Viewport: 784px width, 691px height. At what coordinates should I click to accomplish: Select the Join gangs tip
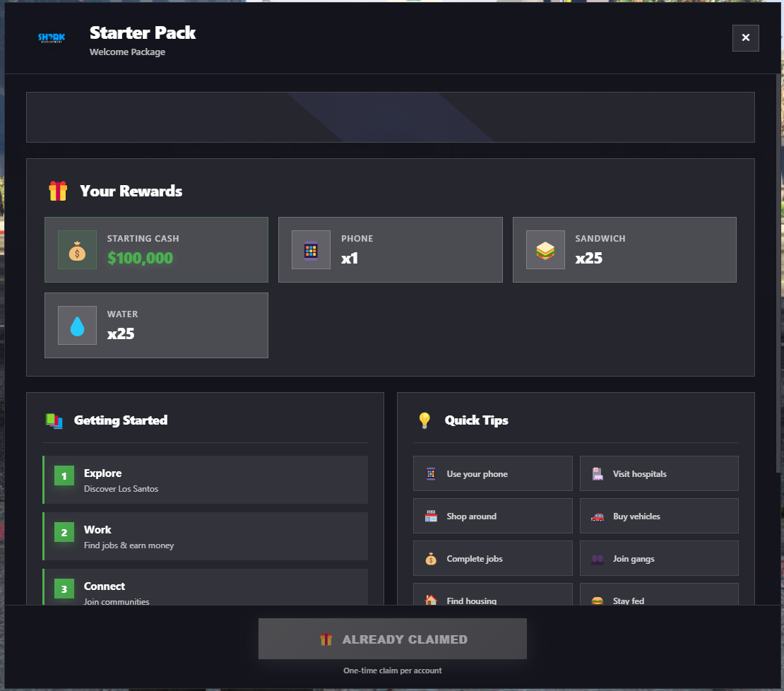click(658, 558)
